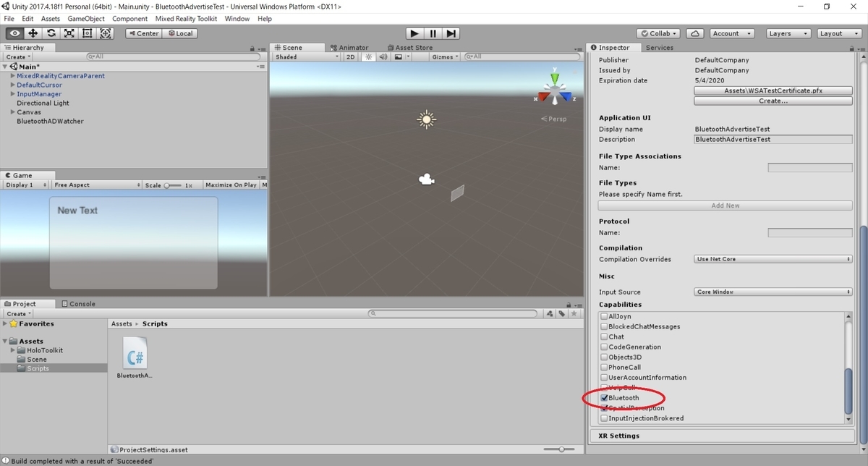Screen dimensions: 868x466
Task: Open the GameObject menu
Action: click(86, 18)
